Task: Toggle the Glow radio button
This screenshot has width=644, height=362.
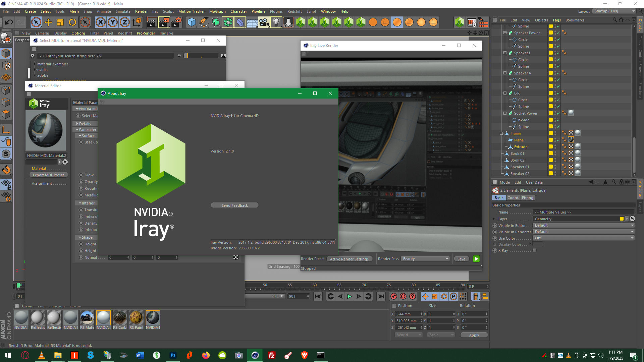Action: [x=81, y=175]
